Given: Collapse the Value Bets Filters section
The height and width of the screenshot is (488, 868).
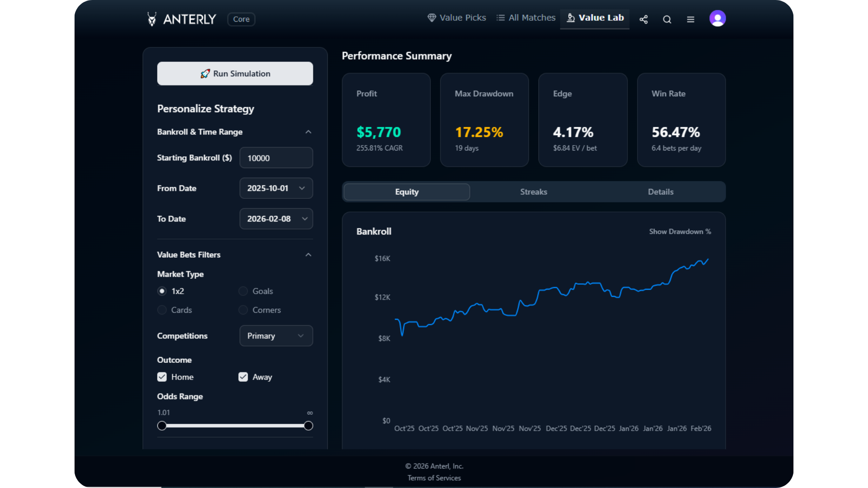Looking at the screenshot, I should pos(308,254).
